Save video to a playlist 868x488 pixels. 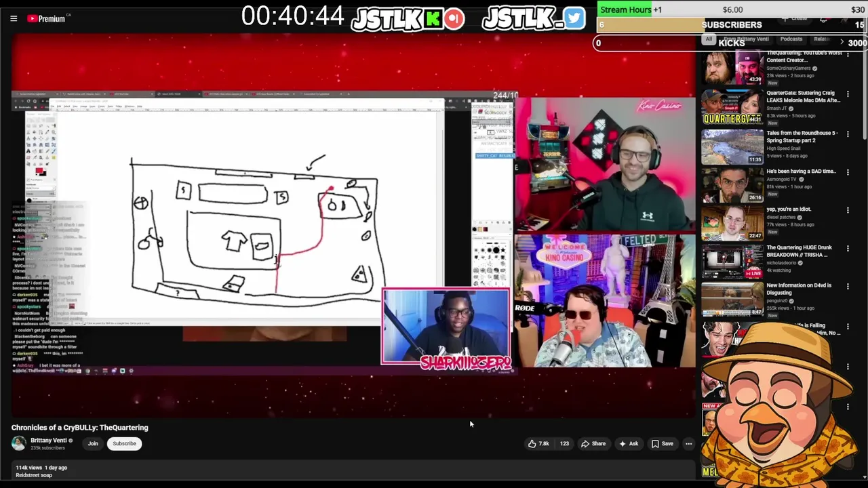click(x=663, y=444)
